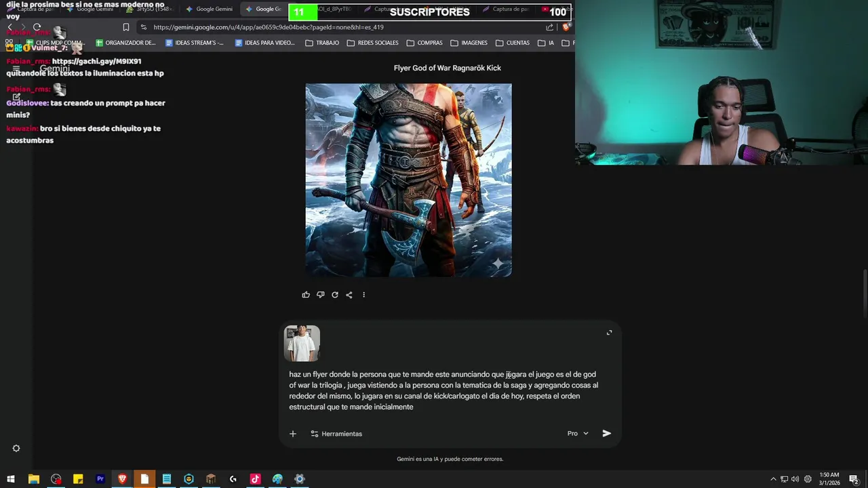Expand the REDES SOCIALES bookmarks folder
868x488 pixels.
(372, 43)
